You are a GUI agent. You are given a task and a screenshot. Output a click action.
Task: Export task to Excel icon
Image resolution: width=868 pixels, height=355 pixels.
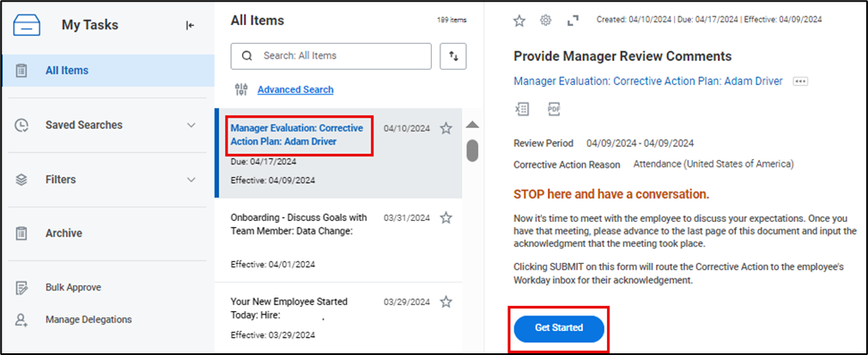pyautogui.click(x=522, y=109)
